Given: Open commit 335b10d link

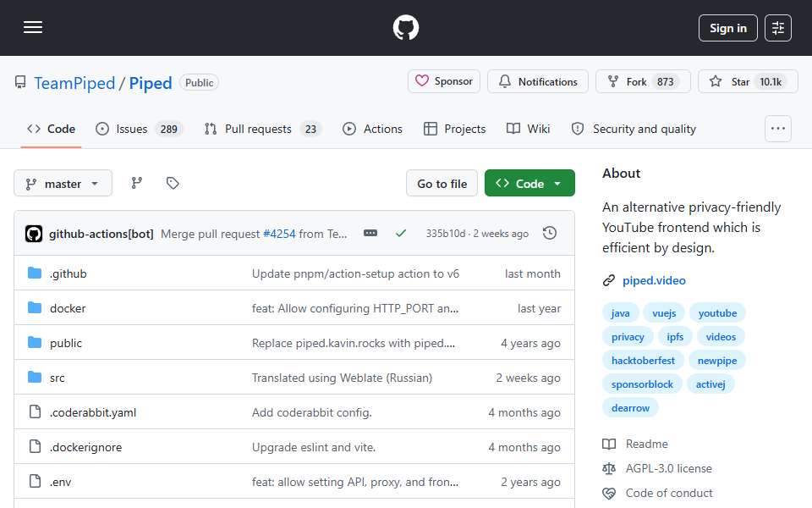Looking at the screenshot, I should tap(446, 234).
